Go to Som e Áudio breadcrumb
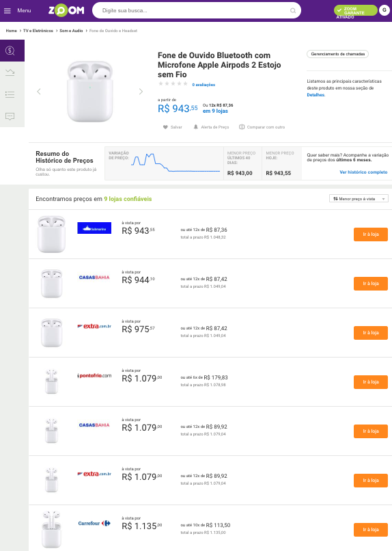 [71, 31]
